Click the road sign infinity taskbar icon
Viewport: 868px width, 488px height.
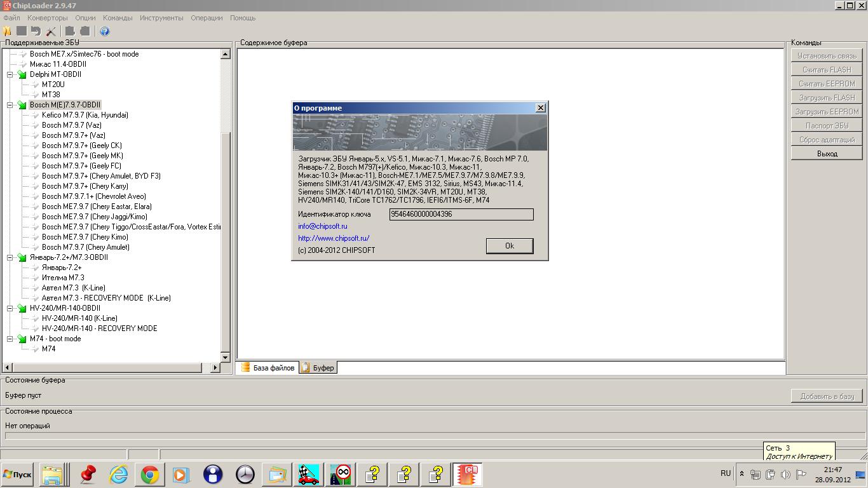tap(341, 475)
